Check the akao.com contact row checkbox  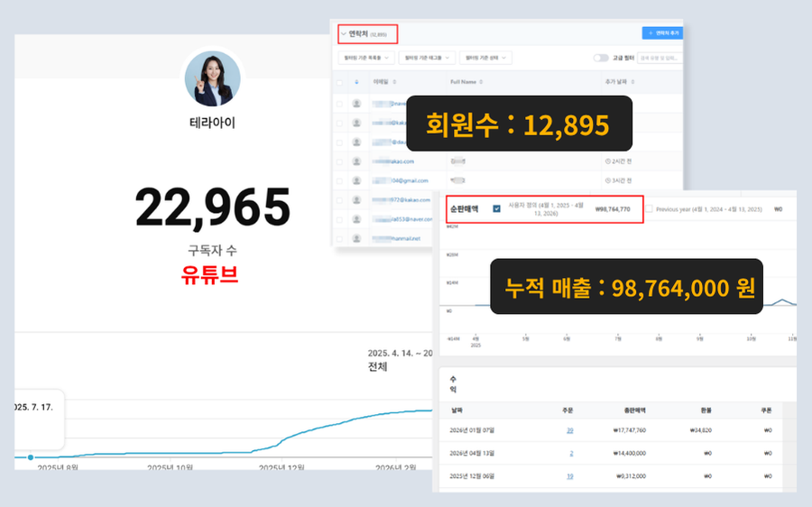pyautogui.click(x=340, y=161)
